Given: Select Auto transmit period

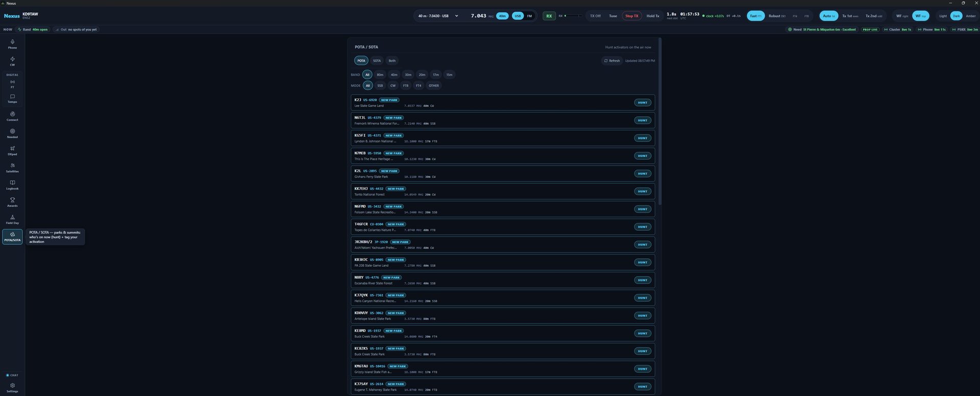Looking at the screenshot, I should 828,16.
